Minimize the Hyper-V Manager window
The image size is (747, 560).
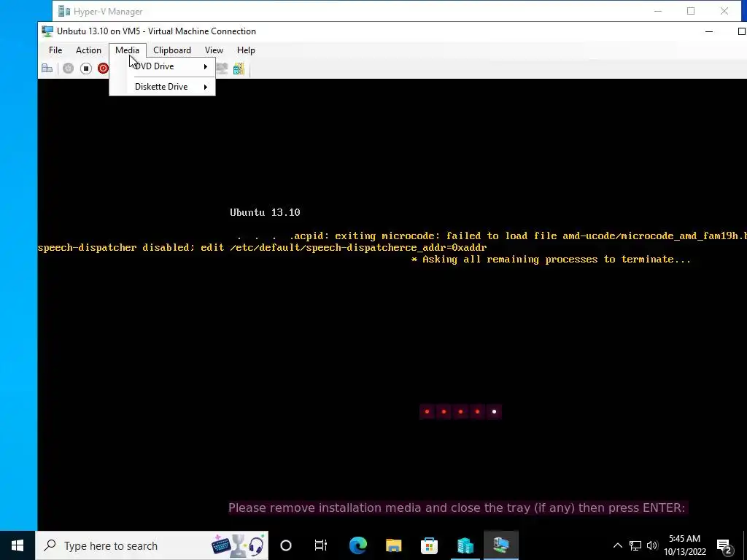[x=658, y=11]
